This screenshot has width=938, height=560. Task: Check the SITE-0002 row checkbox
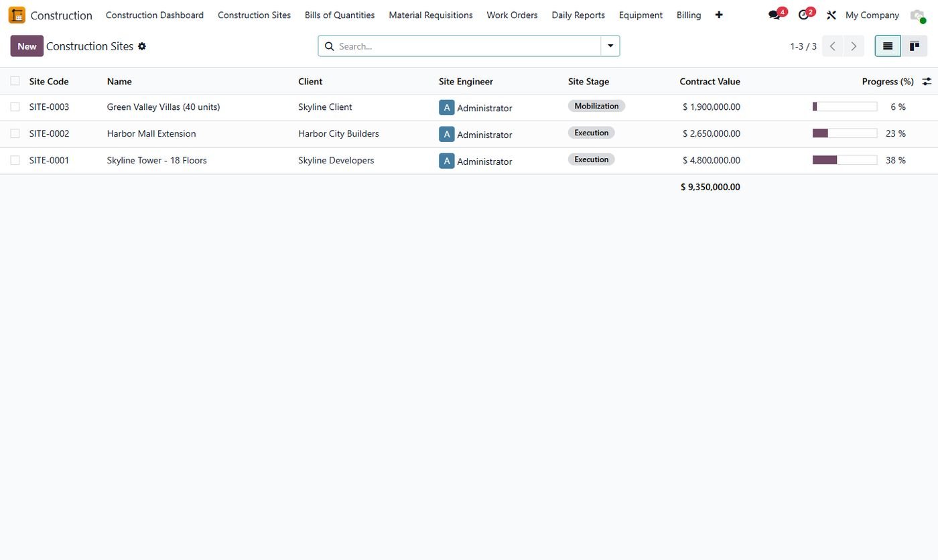(15, 133)
